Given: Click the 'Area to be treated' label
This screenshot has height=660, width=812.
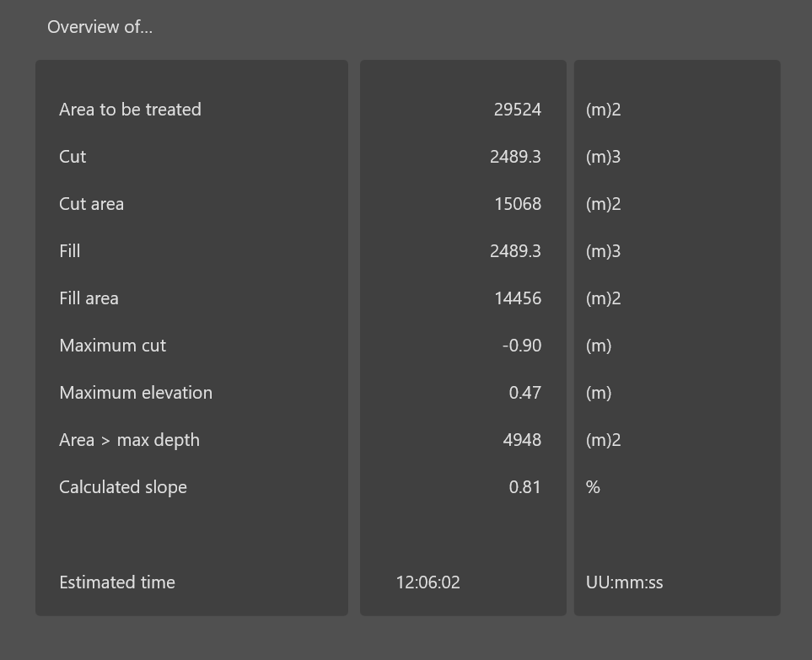Looking at the screenshot, I should pos(130,110).
